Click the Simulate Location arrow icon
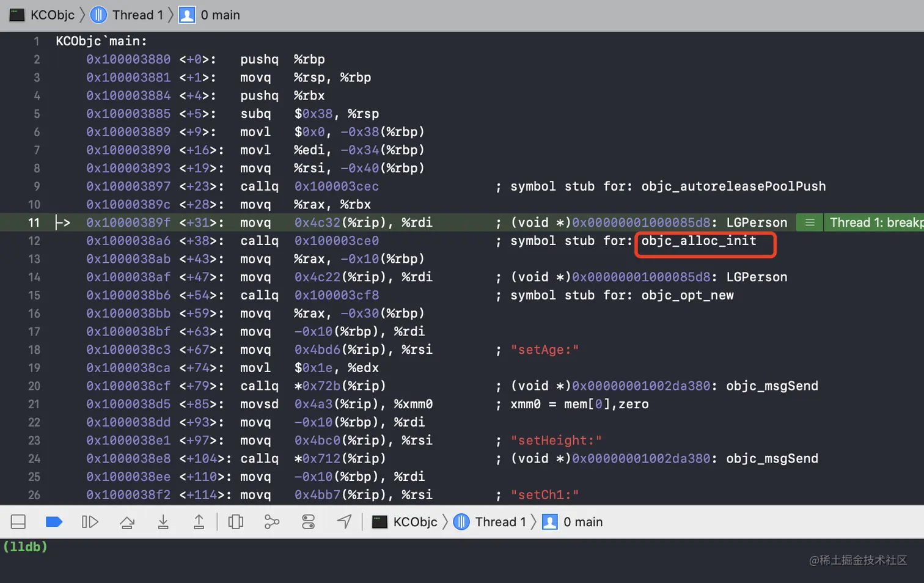 [345, 521]
